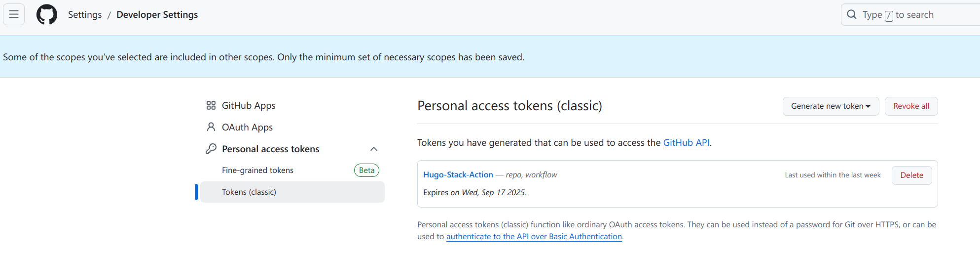Click the OAuth Apps person icon
Image resolution: width=980 pixels, height=254 pixels.
click(211, 127)
